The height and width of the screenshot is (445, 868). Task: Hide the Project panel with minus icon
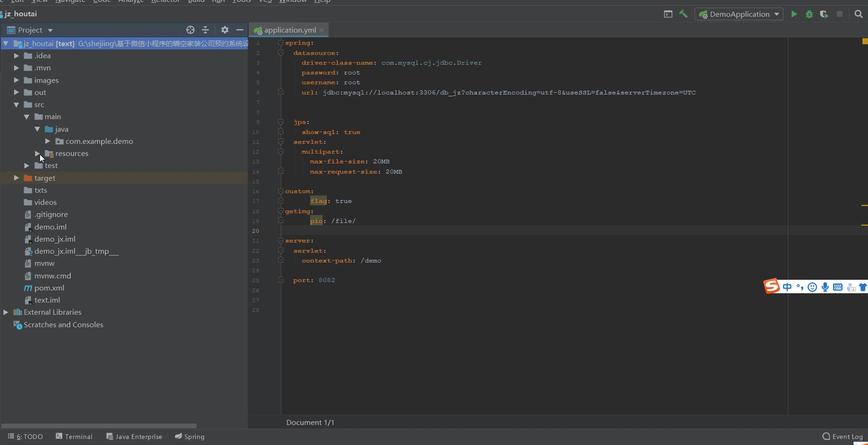coord(240,30)
